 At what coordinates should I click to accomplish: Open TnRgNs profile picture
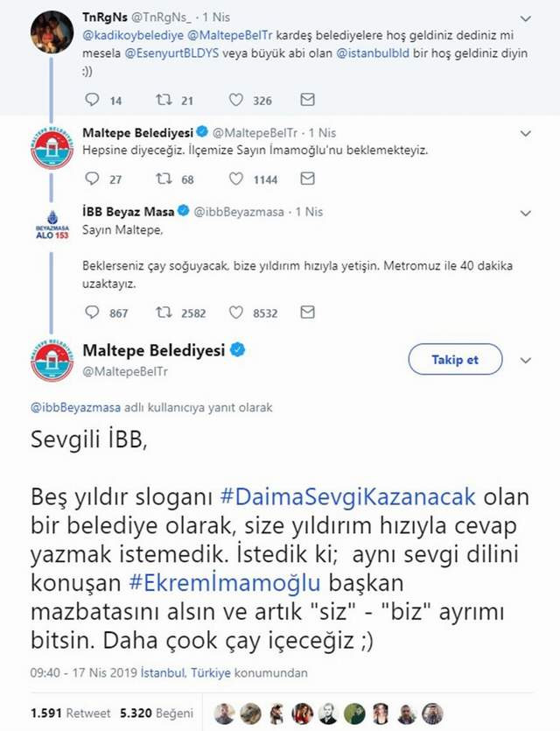point(52,32)
